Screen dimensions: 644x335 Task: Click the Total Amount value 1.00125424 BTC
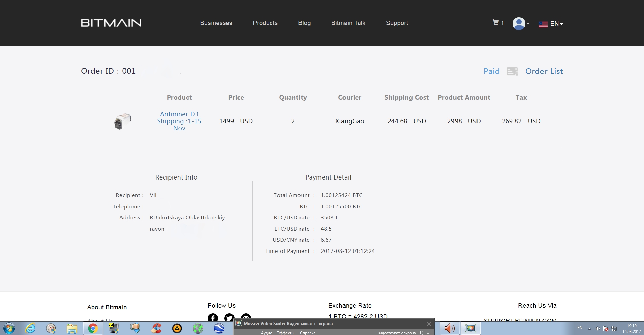coord(341,195)
